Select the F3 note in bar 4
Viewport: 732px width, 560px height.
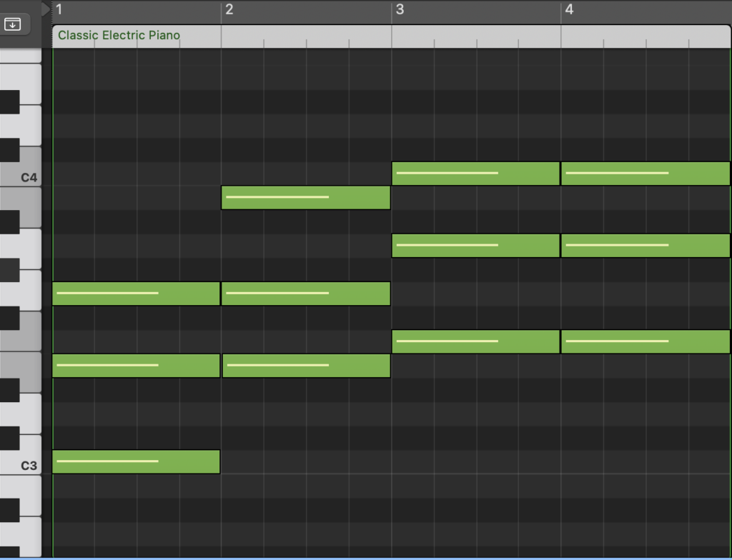(646, 341)
